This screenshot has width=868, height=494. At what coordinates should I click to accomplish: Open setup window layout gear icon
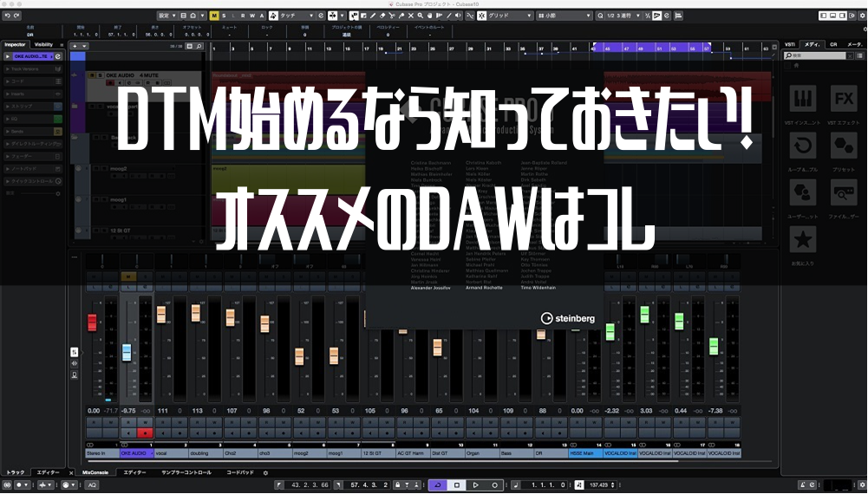click(x=862, y=16)
